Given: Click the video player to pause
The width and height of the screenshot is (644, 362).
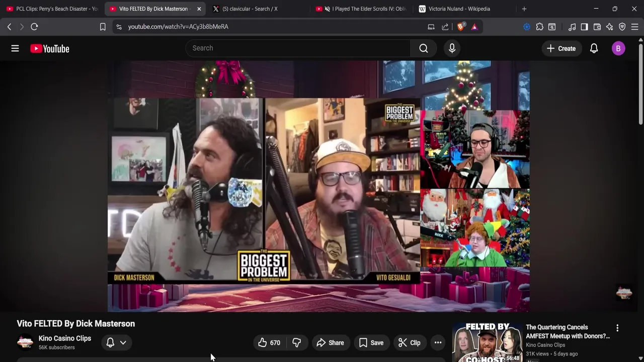Looking at the screenshot, I should [318, 186].
